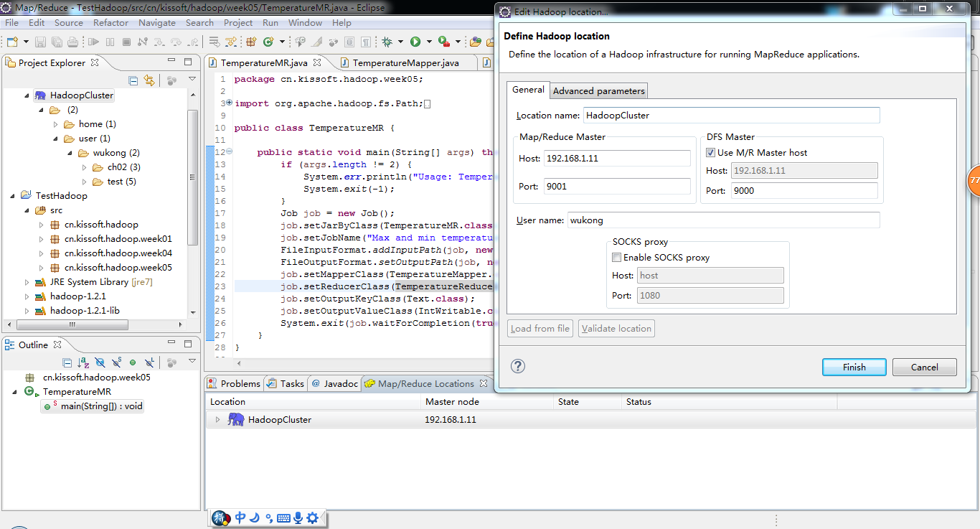980x529 pixels.
Task: Click the DFS Master Port field
Action: [804, 190]
